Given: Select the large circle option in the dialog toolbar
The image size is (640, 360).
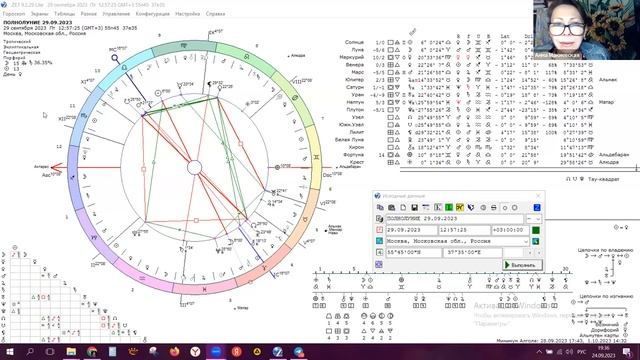Looking at the screenshot, I should click(515, 208).
